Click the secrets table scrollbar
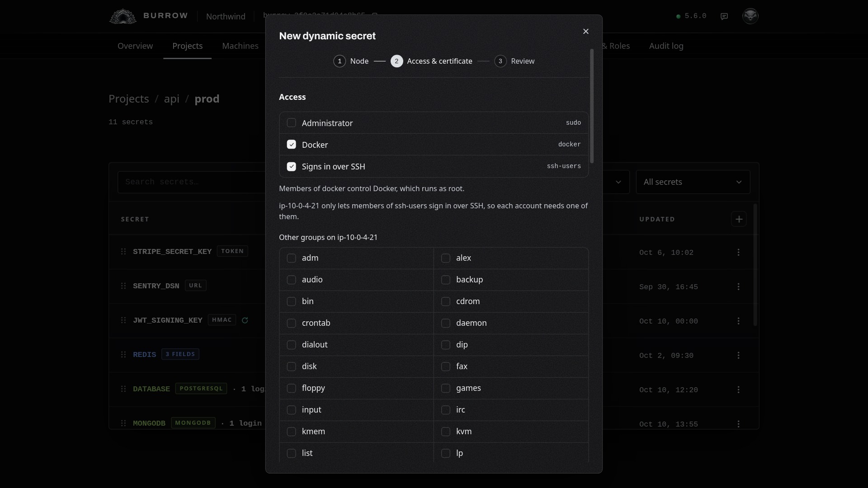Screen dimensions: 868x488 pos(755,265)
